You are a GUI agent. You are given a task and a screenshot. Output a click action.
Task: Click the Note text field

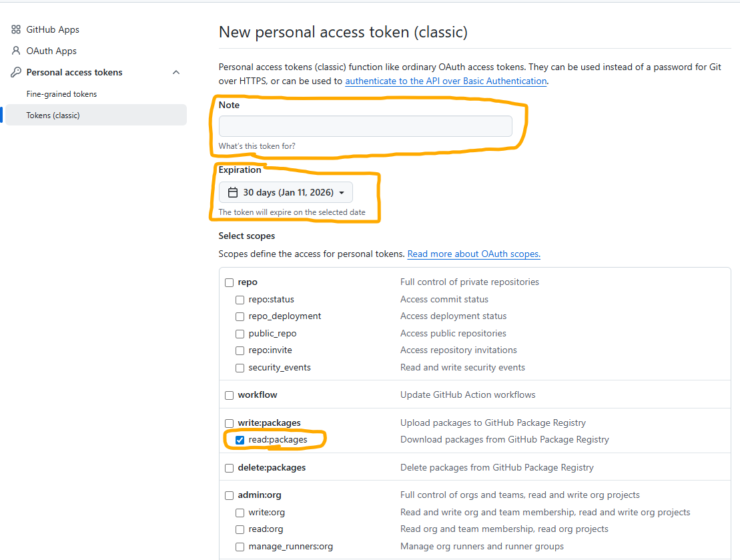(365, 126)
